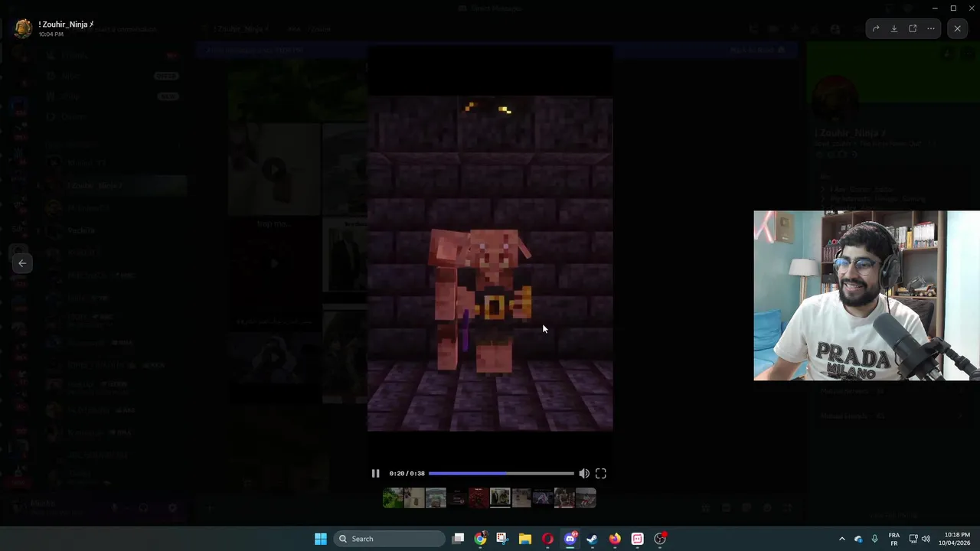Open the display/network tray icon
This screenshot has width=980, height=551.
(x=913, y=539)
